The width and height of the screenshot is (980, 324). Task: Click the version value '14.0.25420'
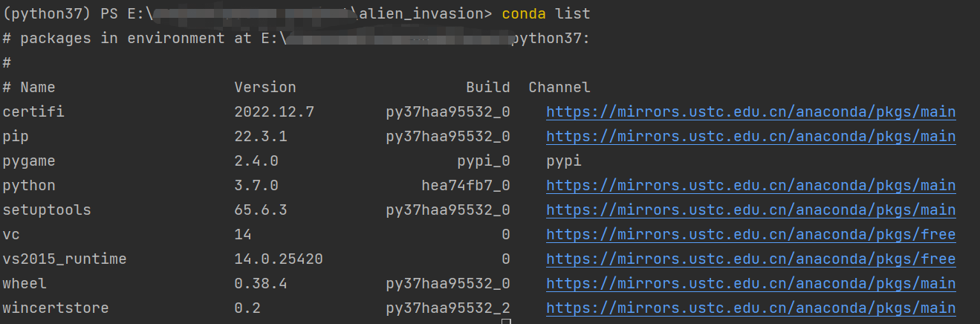pyautogui.click(x=279, y=259)
